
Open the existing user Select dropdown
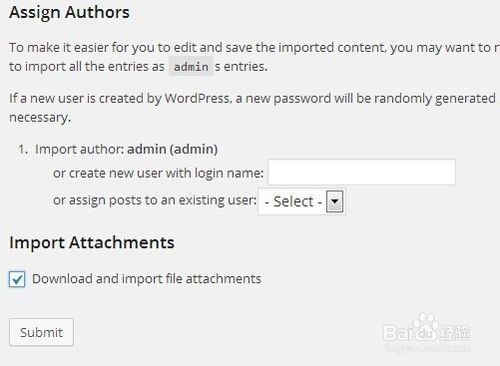point(301,202)
